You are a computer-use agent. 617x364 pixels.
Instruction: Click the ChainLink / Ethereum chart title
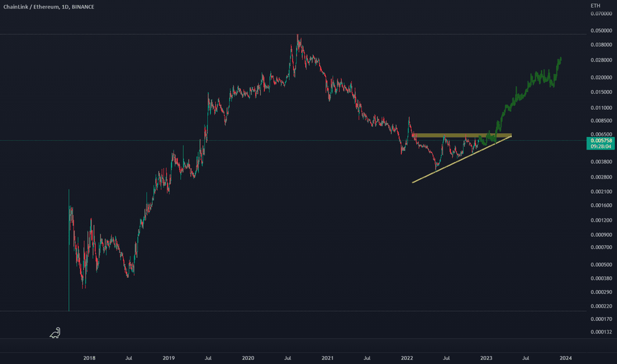49,7
